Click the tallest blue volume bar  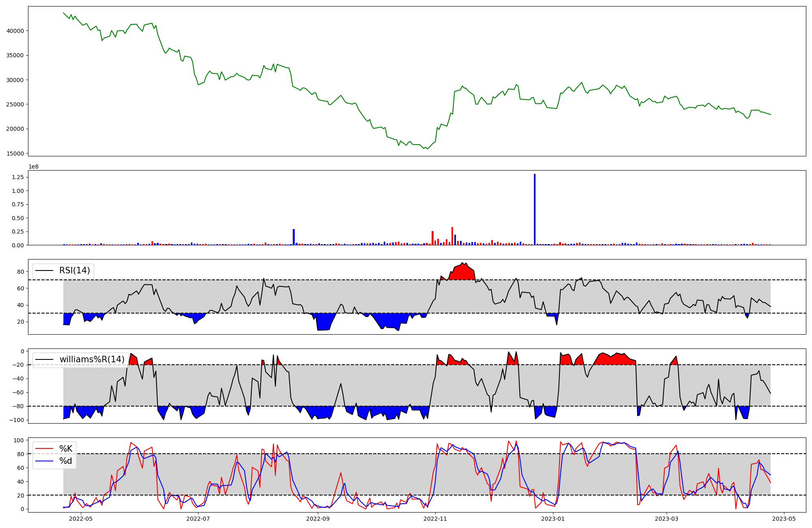tap(535, 209)
